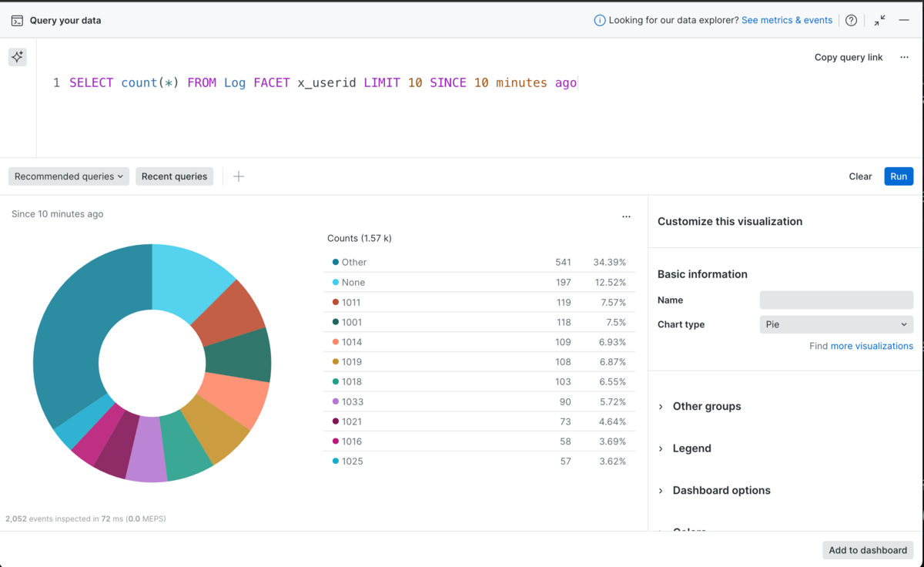Viewport: 924px width, 567px height.
Task: Open more options next to Copy query link
Action: tap(904, 57)
